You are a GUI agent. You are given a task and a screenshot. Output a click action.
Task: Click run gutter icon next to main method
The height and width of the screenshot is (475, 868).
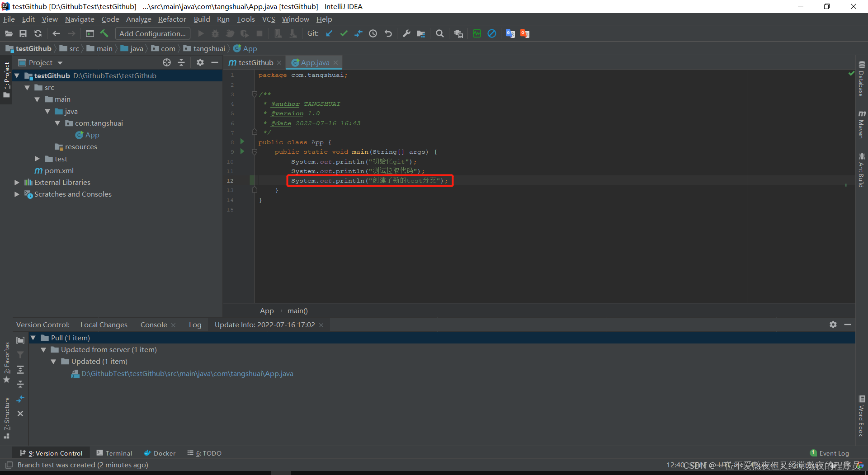pos(242,151)
